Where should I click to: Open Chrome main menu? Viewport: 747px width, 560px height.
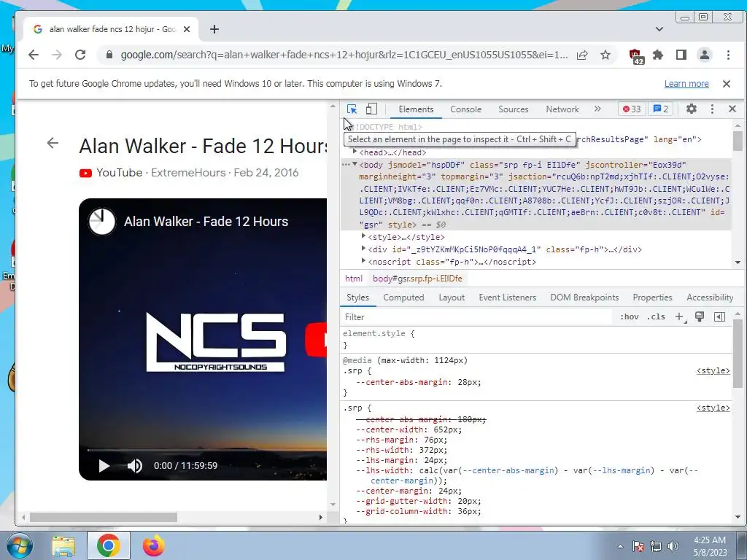tap(728, 55)
